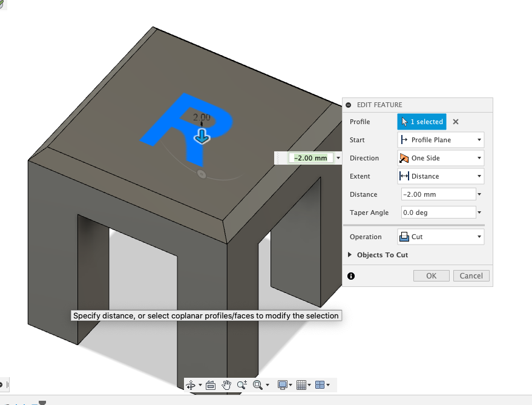532x405 pixels.
Task: Click the Taper Angle input field
Action: 438,212
